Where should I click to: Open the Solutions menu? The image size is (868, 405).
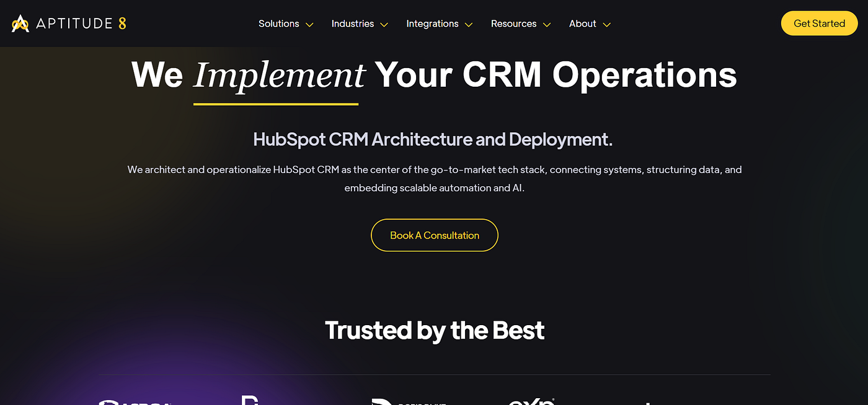[279, 24]
